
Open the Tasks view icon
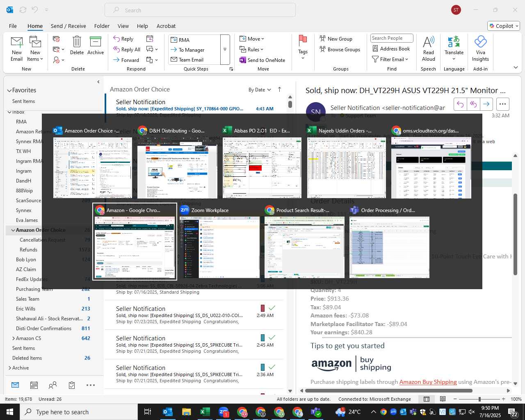pyautogui.click(x=72, y=385)
